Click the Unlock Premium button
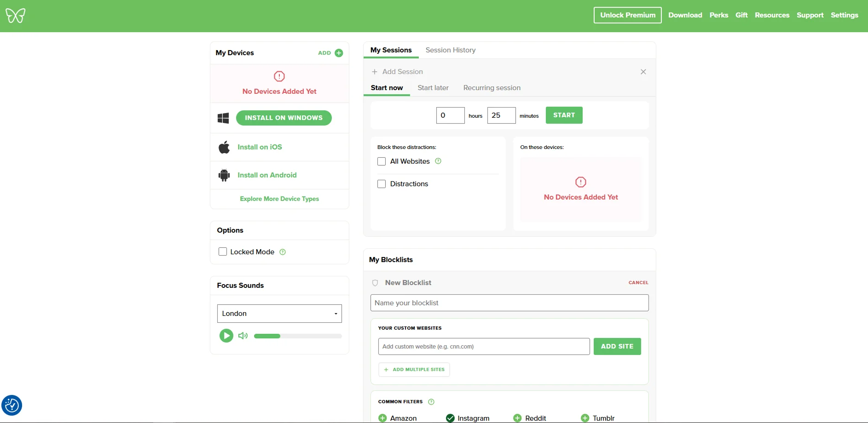 [627, 15]
